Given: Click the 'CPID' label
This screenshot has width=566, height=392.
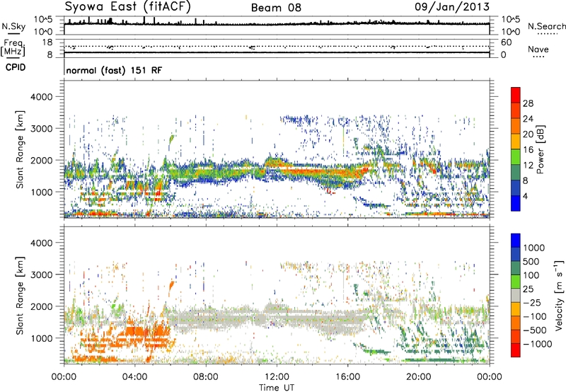Looking at the screenshot, I should (x=16, y=67).
